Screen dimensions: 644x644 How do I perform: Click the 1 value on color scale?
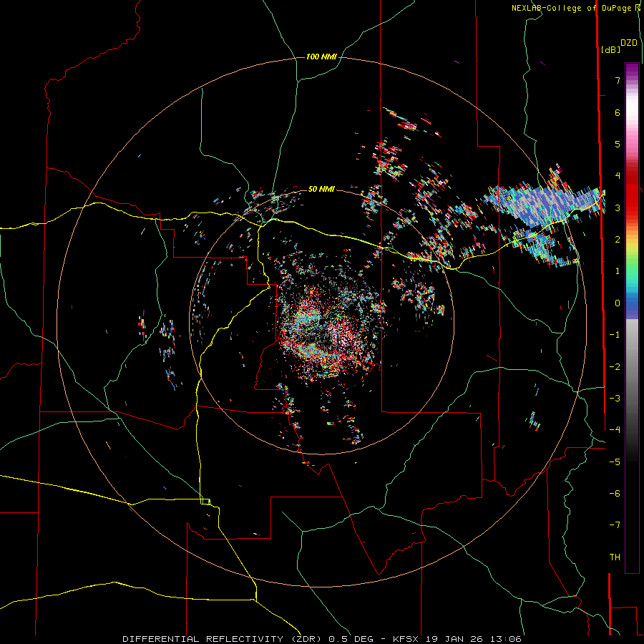(x=618, y=271)
